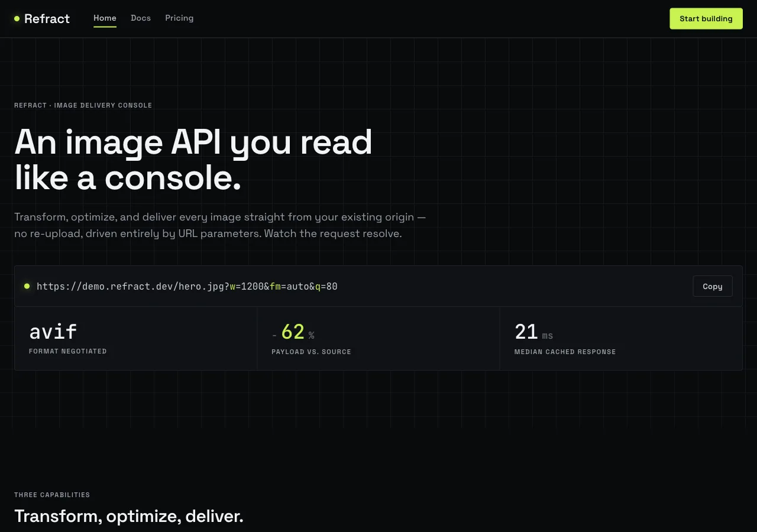Click the green dot Refract logo icon
The image size is (757, 532).
pyautogui.click(x=17, y=19)
